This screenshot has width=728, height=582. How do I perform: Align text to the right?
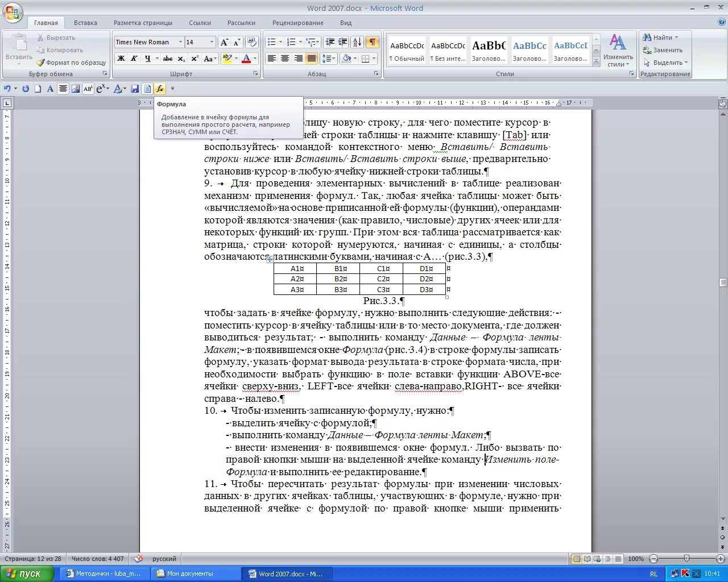click(x=298, y=59)
